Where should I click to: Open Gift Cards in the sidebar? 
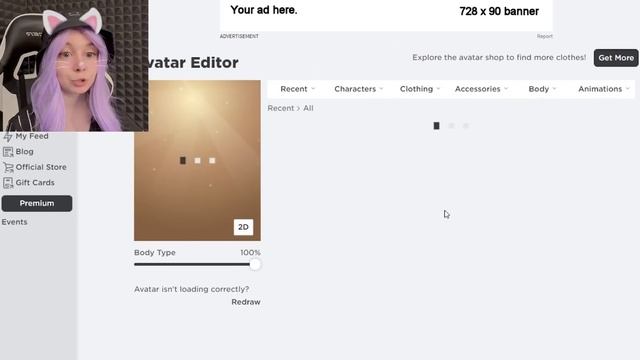pos(35,183)
